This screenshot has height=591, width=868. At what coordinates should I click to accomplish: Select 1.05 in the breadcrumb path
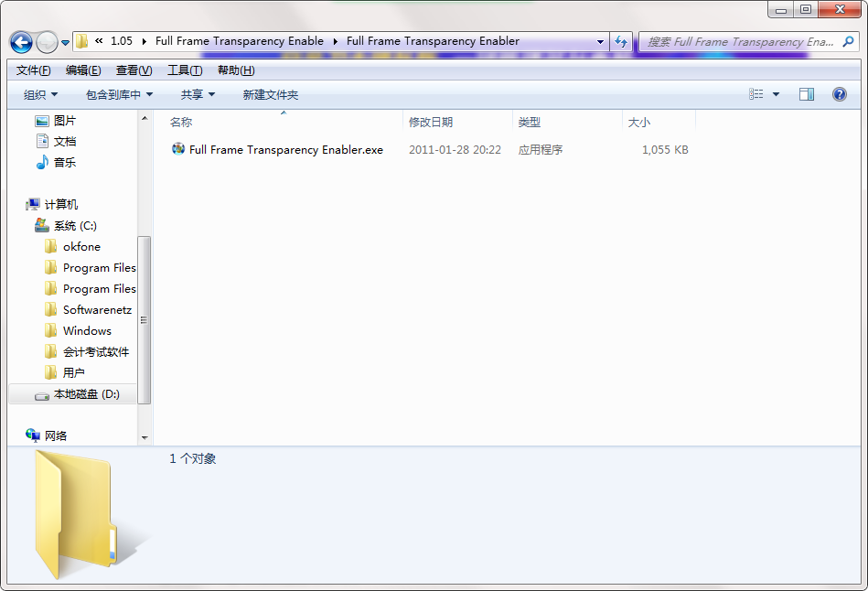coord(122,41)
